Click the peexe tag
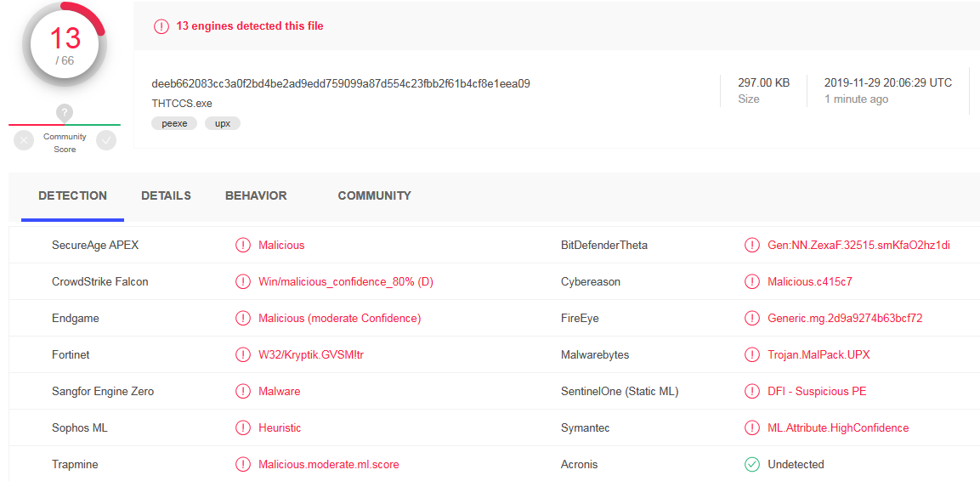Screen dimensions: 980x481 pos(174,123)
